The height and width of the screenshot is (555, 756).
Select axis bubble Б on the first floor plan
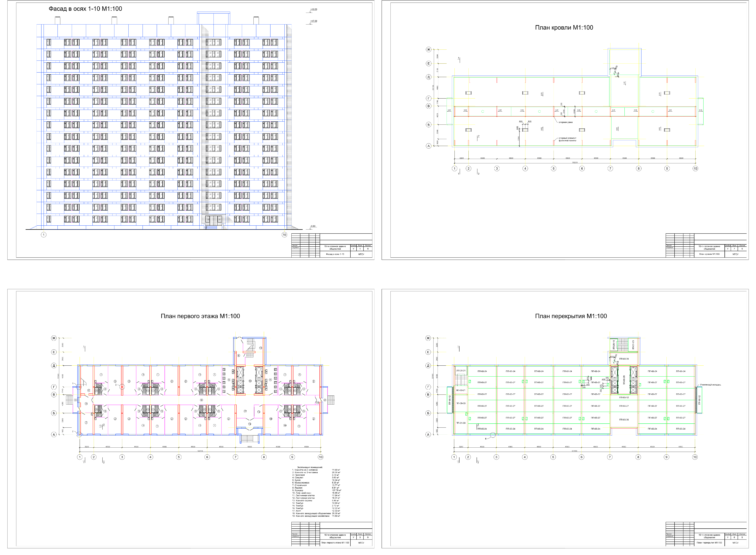pyautogui.click(x=54, y=413)
